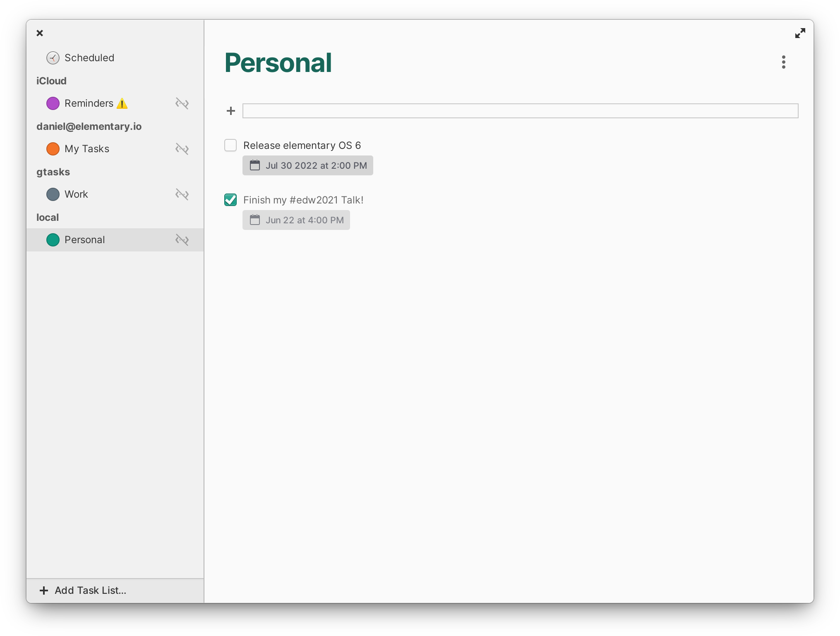
Task: Toggle the Release elementary OS 6 checkbox
Action: pos(230,146)
